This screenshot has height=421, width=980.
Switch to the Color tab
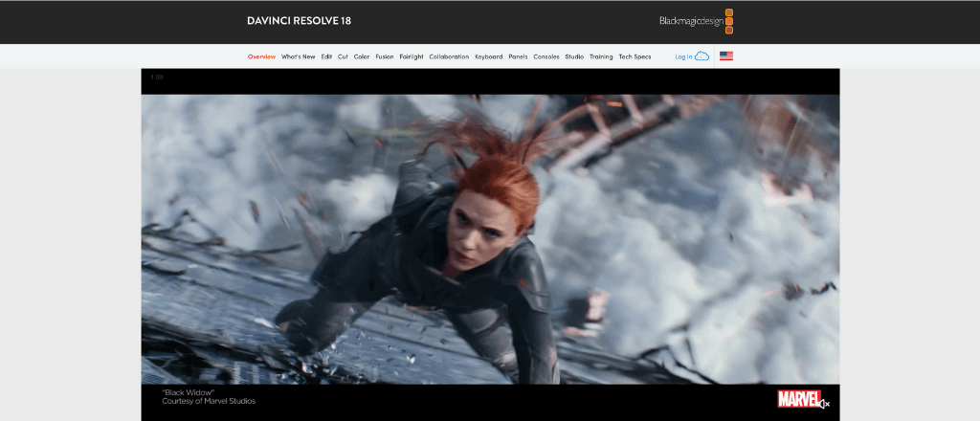point(362,56)
